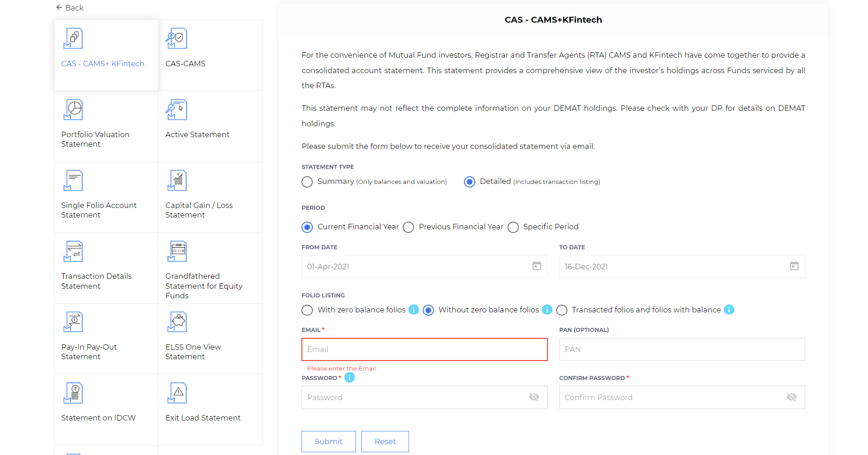
Task: Click into the Email input field
Action: (x=424, y=349)
